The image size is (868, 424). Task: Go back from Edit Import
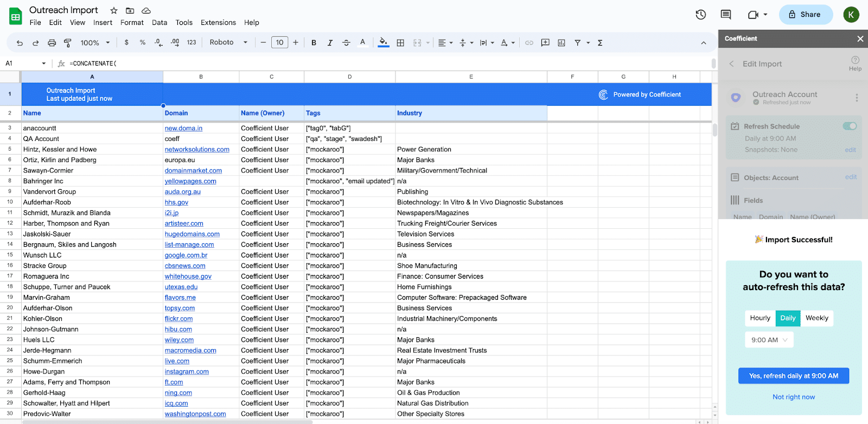[731, 64]
